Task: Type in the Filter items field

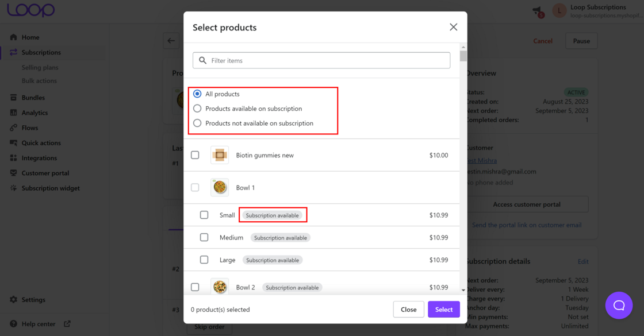Action: [328, 60]
